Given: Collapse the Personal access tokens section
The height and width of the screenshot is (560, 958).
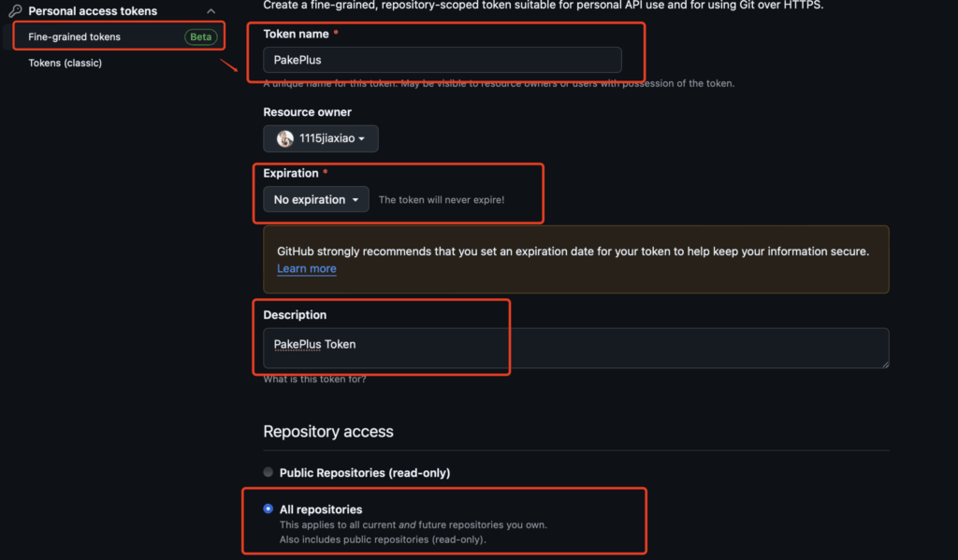Looking at the screenshot, I should pyautogui.click(x=209, y=11).
